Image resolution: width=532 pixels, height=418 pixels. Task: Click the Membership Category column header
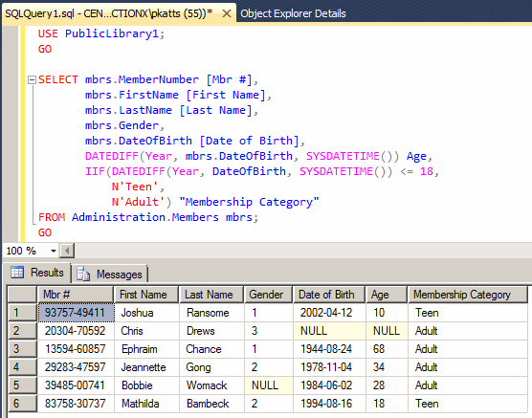click(468, 295)
